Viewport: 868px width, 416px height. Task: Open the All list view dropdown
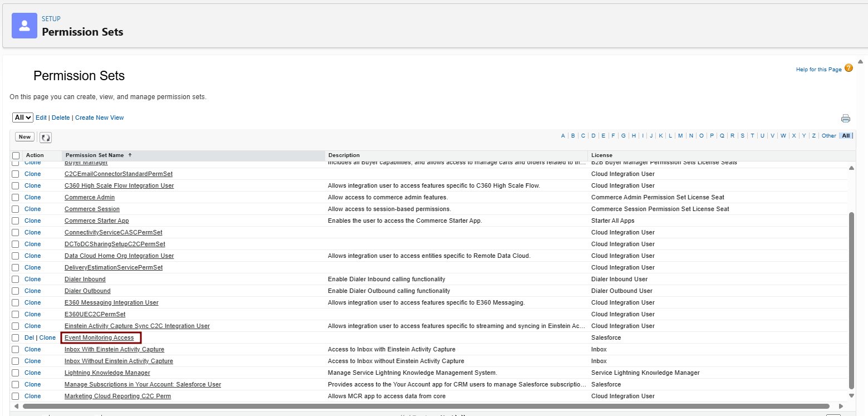[x=23, y=118]
